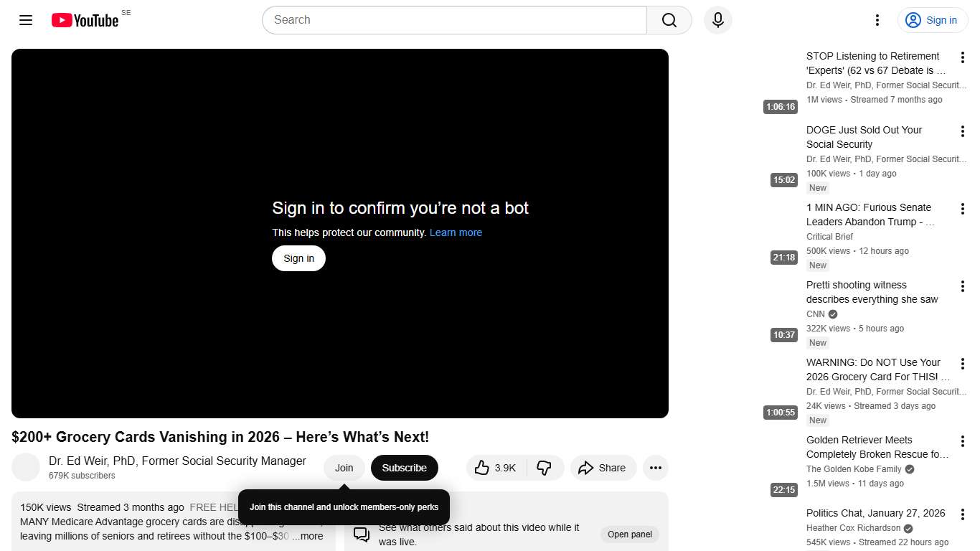The height and width of the screenshot is (551, 980).
Task: Subscribe to Dr. Ed Weir's channel
Action: pos(404,468)
